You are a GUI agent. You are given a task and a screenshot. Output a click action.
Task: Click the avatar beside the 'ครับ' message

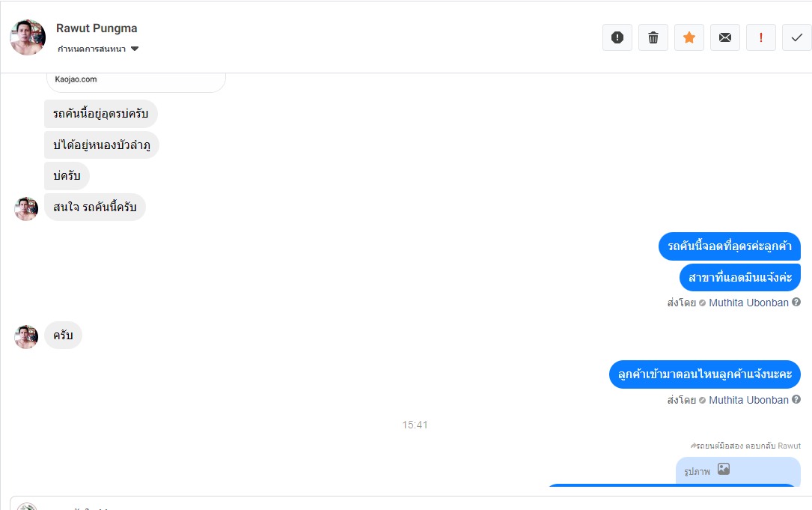click(x=26, y=336)
